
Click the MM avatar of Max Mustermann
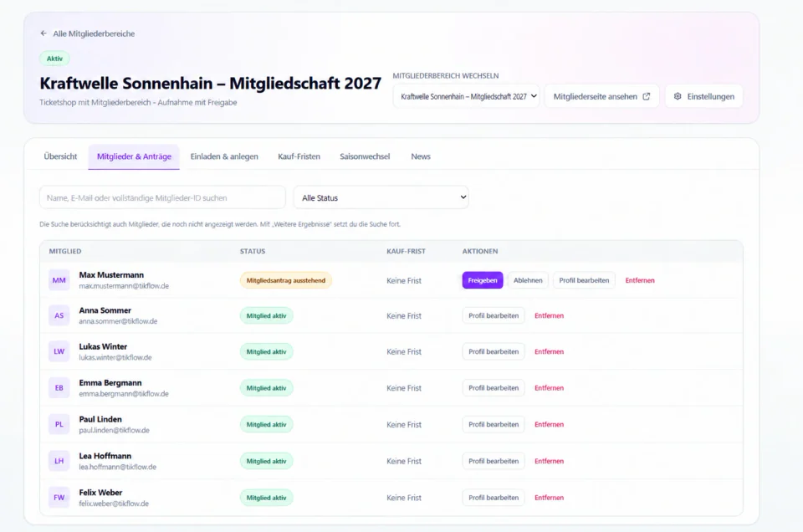[59, 280]
